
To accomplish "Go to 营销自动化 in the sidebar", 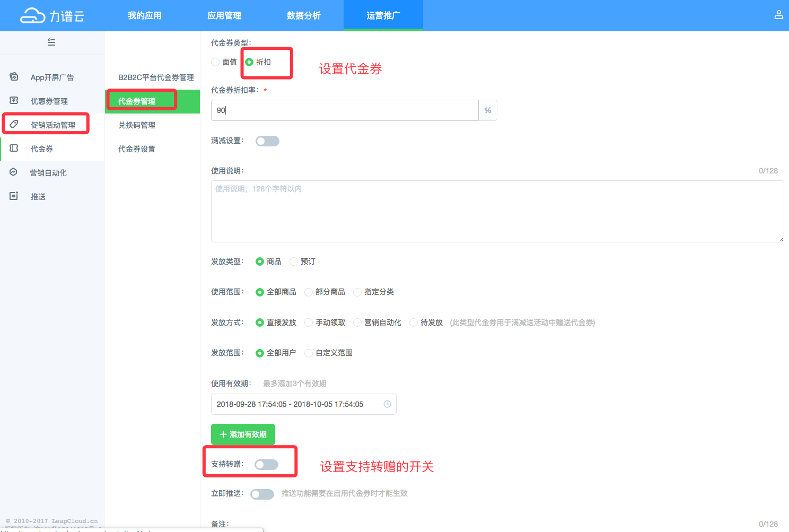I will coord(52,172).
